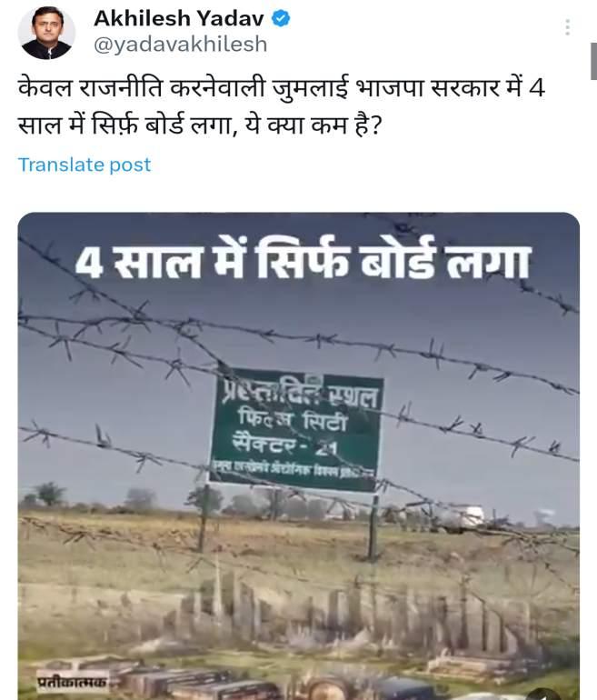
Task: Click the blue verified checkmark badge
Action: pos(281,19)
